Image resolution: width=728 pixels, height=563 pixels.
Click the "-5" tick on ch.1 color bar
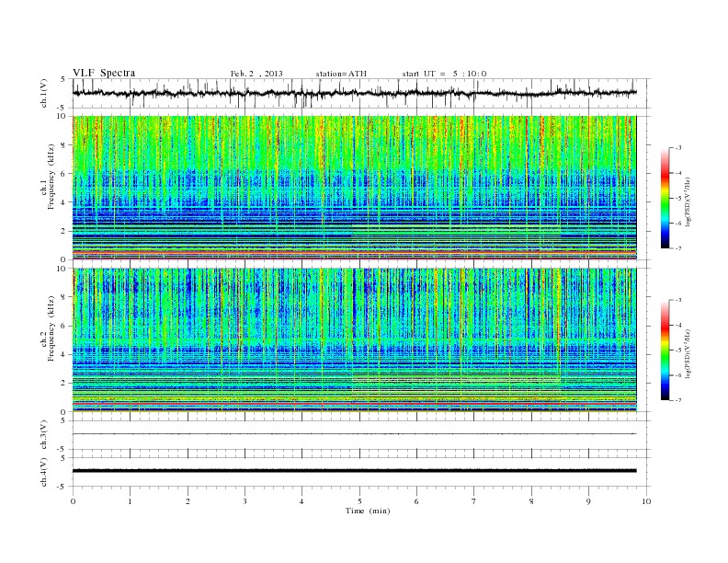(677, 199)
